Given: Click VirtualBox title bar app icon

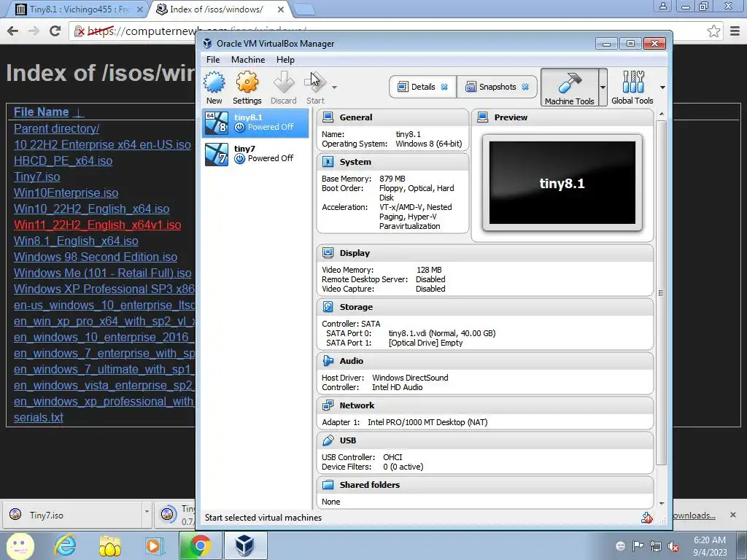Looking at the screenshot, I should tap(207, 43).
